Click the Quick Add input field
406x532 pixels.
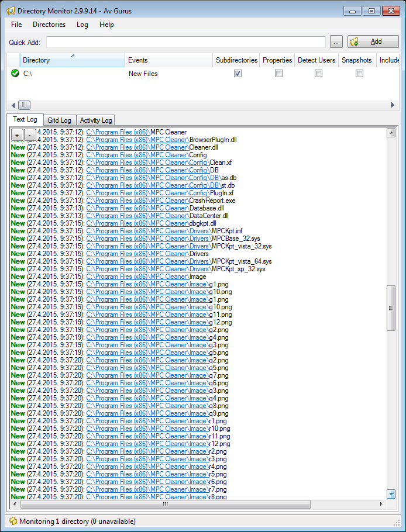click(x=186, y=42)
